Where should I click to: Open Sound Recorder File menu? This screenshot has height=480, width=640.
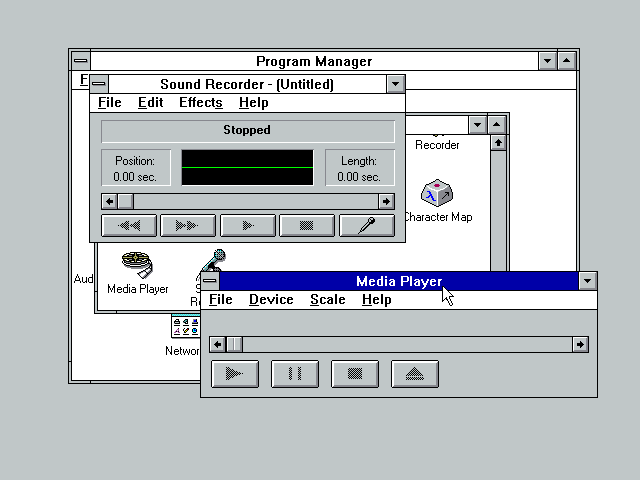[109, 102]
